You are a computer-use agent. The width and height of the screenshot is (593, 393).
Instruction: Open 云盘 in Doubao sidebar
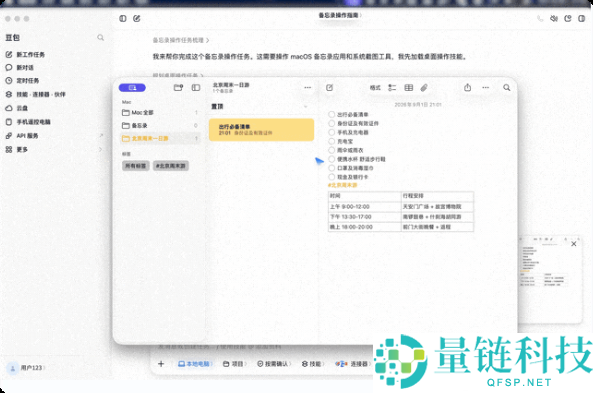(x=17, y=108)
